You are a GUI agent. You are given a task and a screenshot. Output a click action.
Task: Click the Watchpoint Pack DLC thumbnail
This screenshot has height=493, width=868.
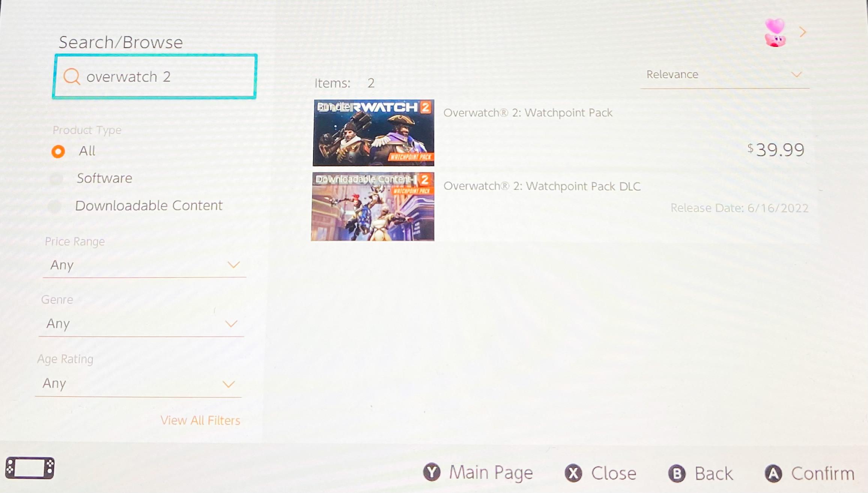(373, 207)
